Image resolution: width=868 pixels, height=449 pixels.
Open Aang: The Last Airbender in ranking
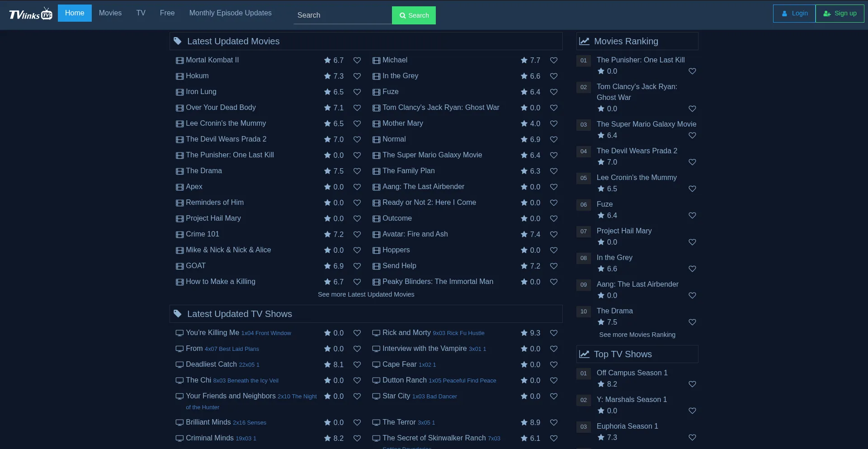637,284
